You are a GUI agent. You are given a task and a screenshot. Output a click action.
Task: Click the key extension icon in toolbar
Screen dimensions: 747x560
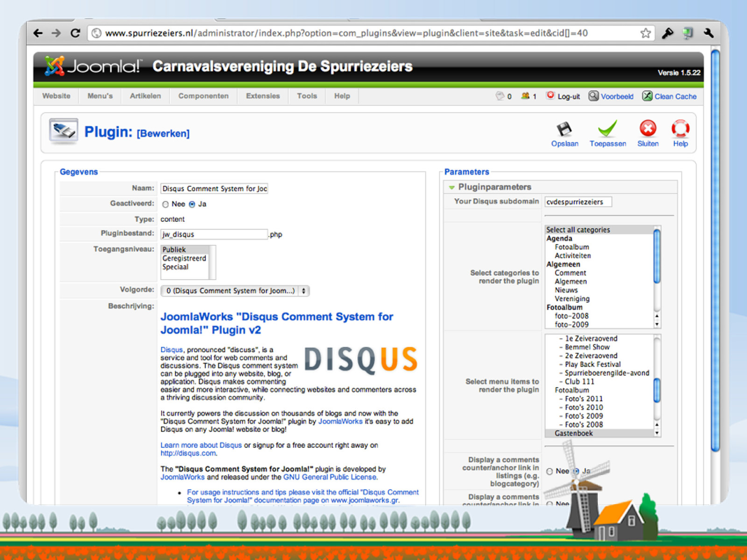[x=668, y=33]
